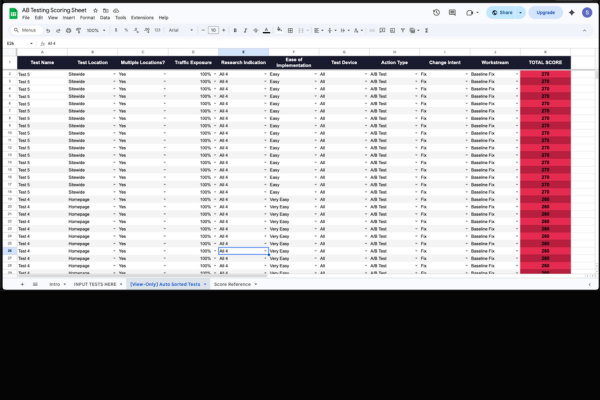Open text rotation options
This screenshot has height=400, width=600.
[358, 30]
